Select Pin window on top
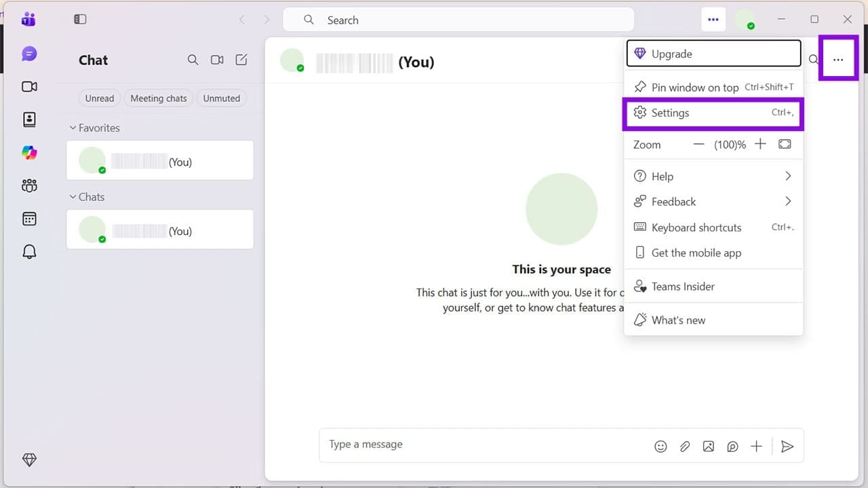This screenshot has height=488, width=868. pyautogui.click(x=713, y=88)
